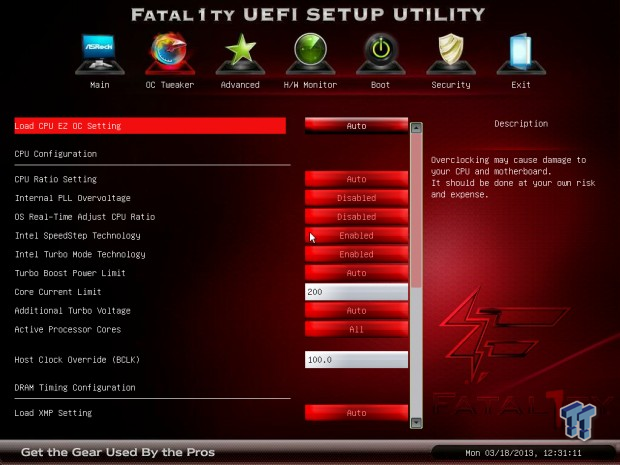Select the Boot power button icon
Viewport: 620px width, 465px height.
(380, 54)
